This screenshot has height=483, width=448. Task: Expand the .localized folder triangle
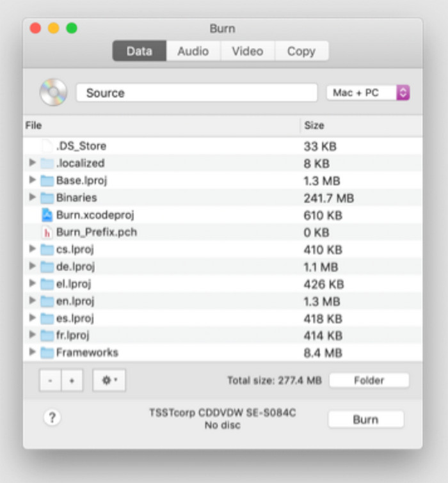[33, 162]
